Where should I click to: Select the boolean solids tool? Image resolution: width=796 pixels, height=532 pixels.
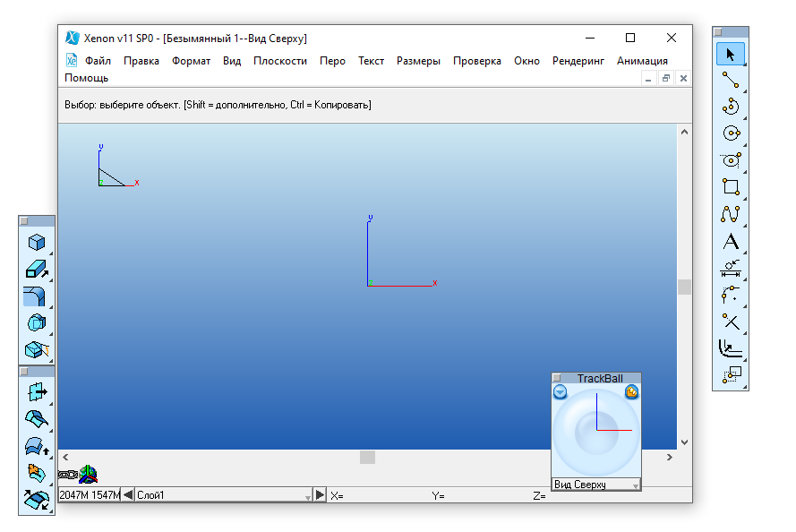pos(37,322)
